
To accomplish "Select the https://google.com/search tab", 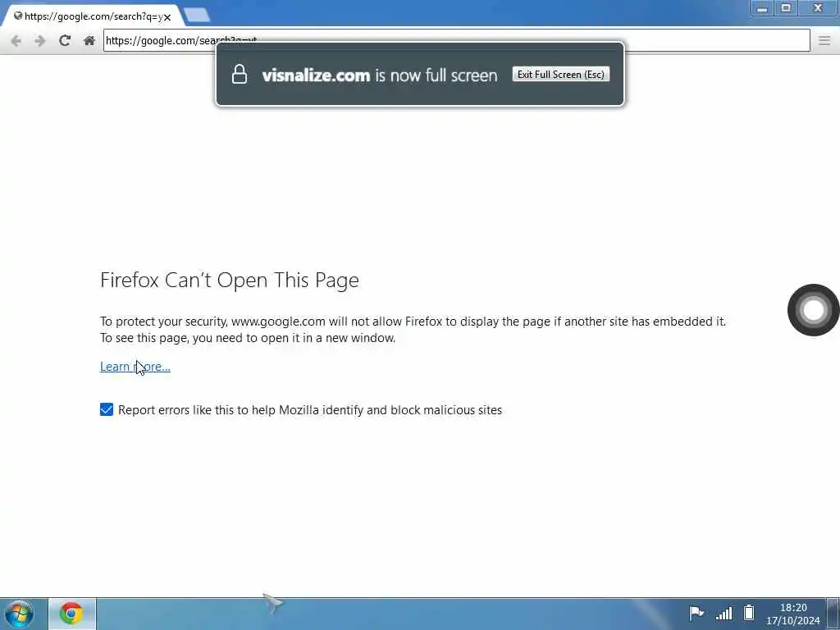I will coord(92,16).
